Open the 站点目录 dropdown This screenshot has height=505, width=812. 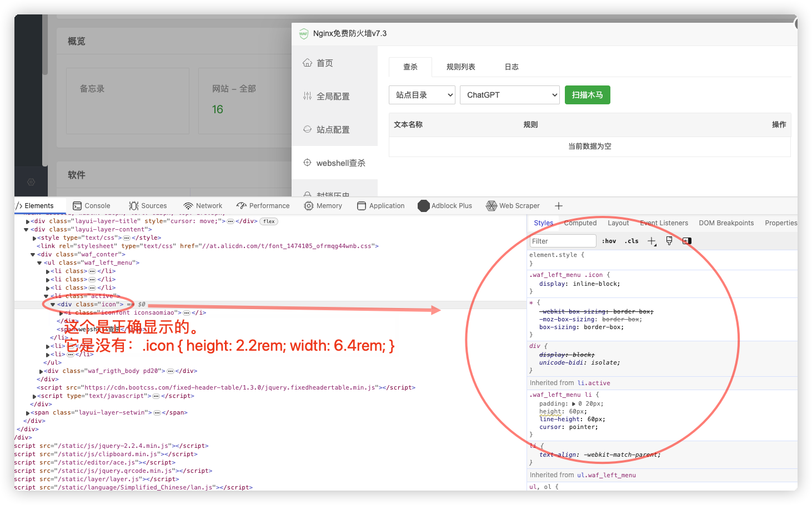422,95
